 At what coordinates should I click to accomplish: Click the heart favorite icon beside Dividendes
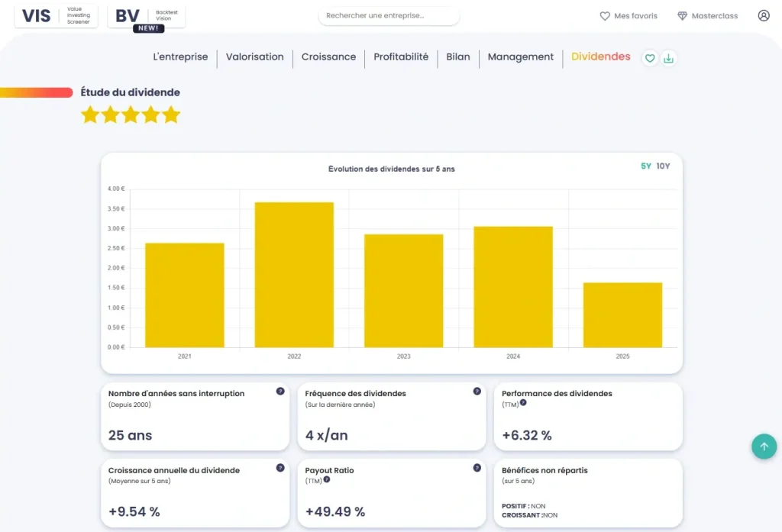click(x=650, y=58)
